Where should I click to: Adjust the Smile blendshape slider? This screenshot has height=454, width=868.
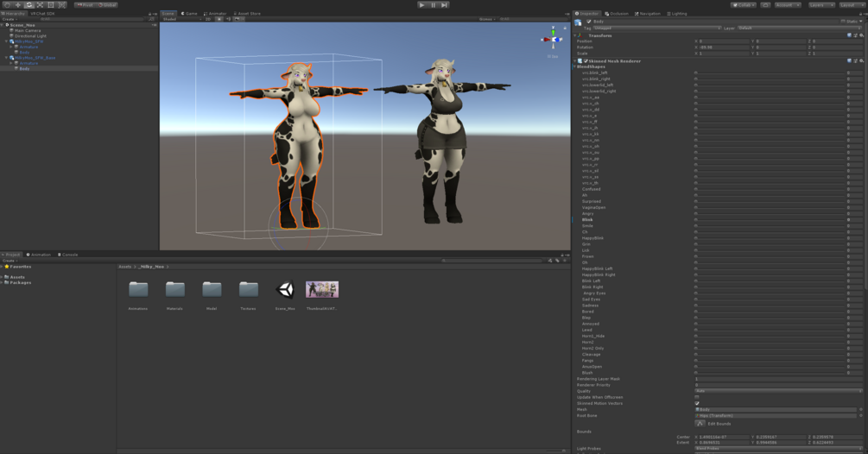770,225
